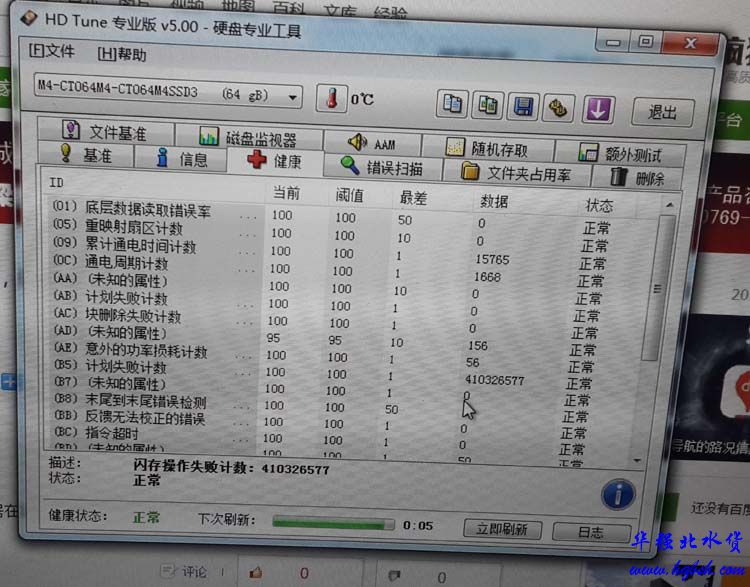Open the 帮助 menu
Viewport: 750px width, 587px height.
122,55
